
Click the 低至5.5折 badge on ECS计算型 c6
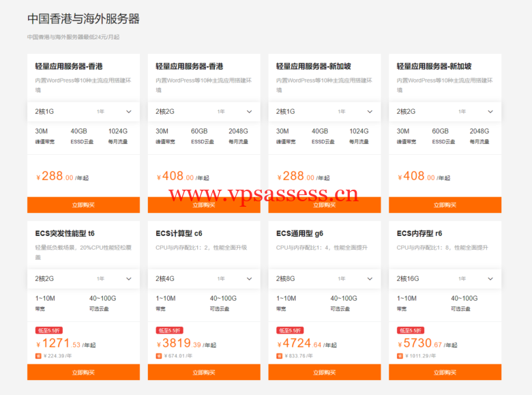point(168,330)
